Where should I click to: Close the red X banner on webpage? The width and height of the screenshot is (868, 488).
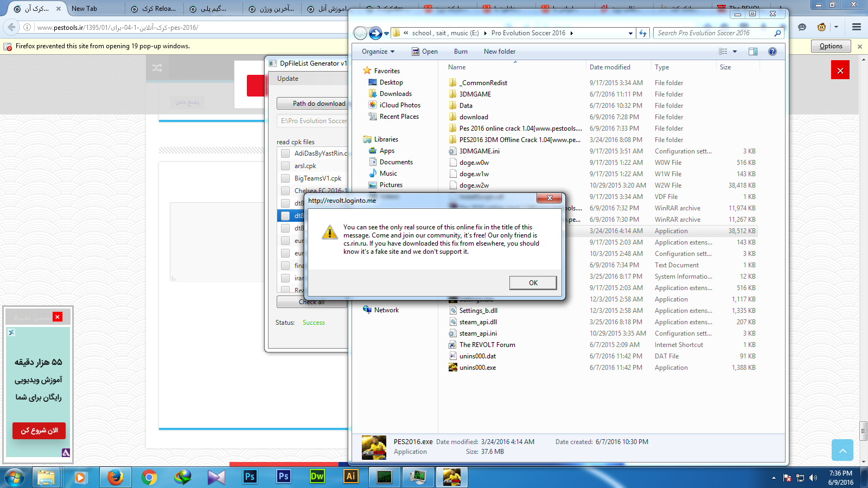pos(840,70)
